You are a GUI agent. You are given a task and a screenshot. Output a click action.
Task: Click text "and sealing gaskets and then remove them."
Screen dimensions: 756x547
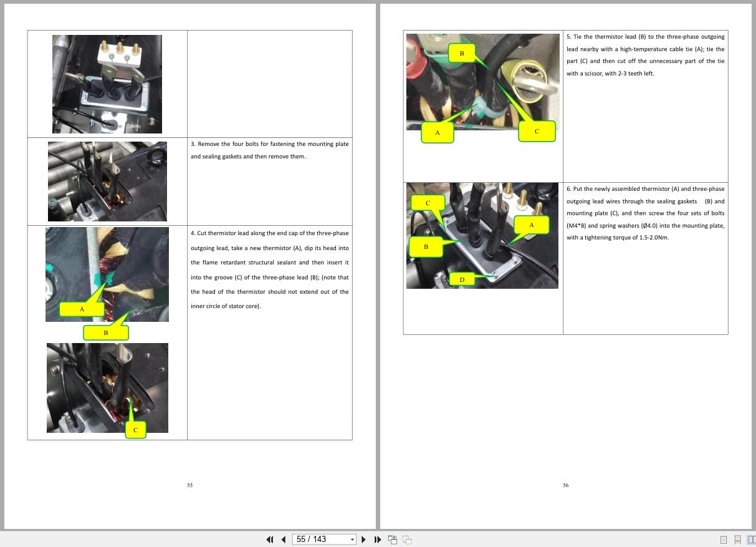click(248, 157)
